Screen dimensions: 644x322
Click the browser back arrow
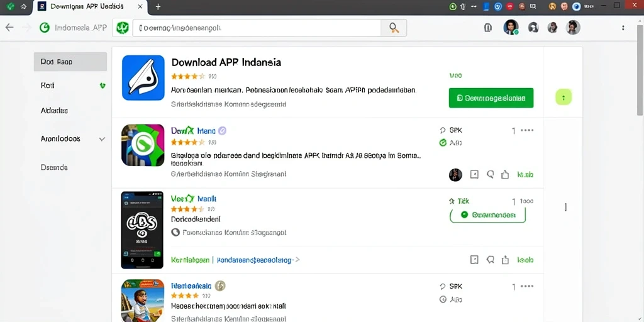tap(9, 28)
